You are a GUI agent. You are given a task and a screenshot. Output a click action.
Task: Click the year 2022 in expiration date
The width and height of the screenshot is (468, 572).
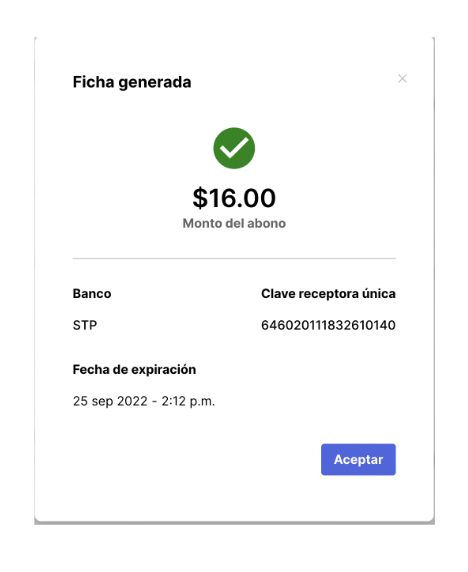pos(132,401)
